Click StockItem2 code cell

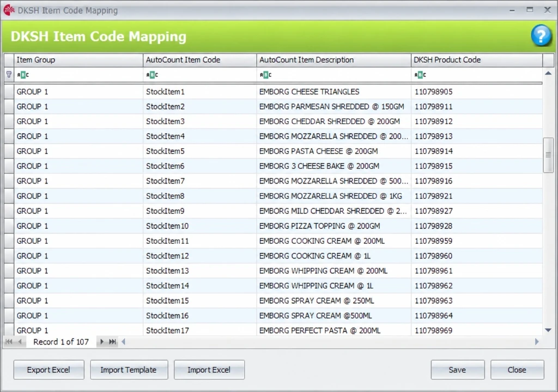click(199, 106)
